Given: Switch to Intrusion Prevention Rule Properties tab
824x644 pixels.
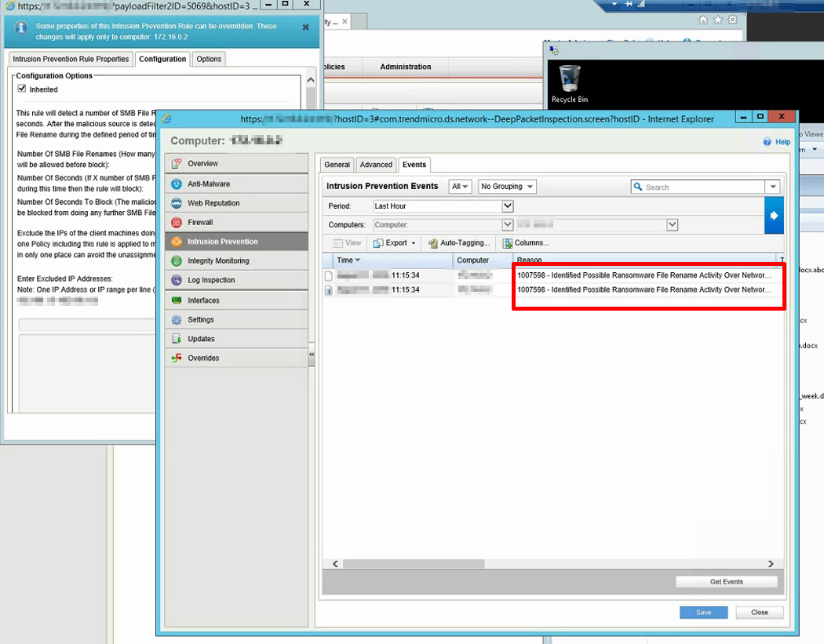Looking at the screenshot, I should 71,59.
